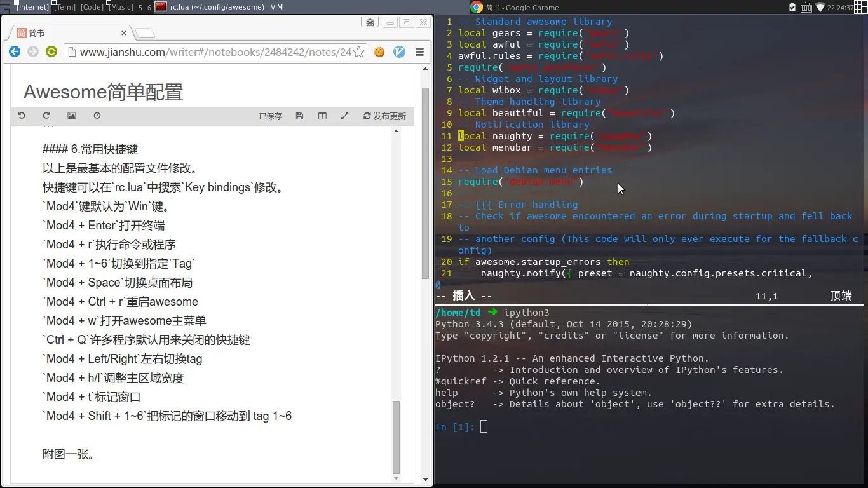The height and width of the screenshot is (488, 868).
Task: Toggle side-by-side preview mode in editor
Action: pos(322,116)
